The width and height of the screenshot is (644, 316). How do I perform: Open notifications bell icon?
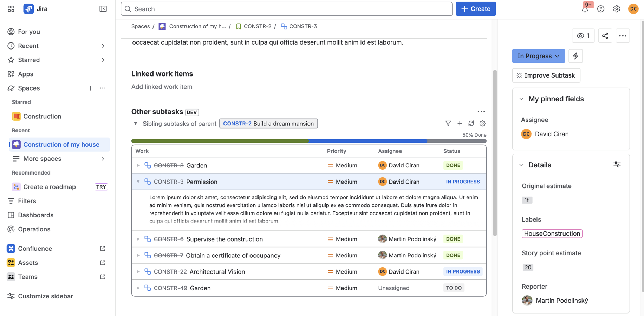point(585,9)
